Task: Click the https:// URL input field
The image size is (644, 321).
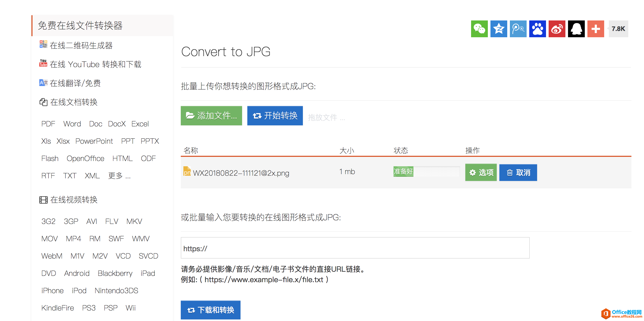Action: [355, 248]
